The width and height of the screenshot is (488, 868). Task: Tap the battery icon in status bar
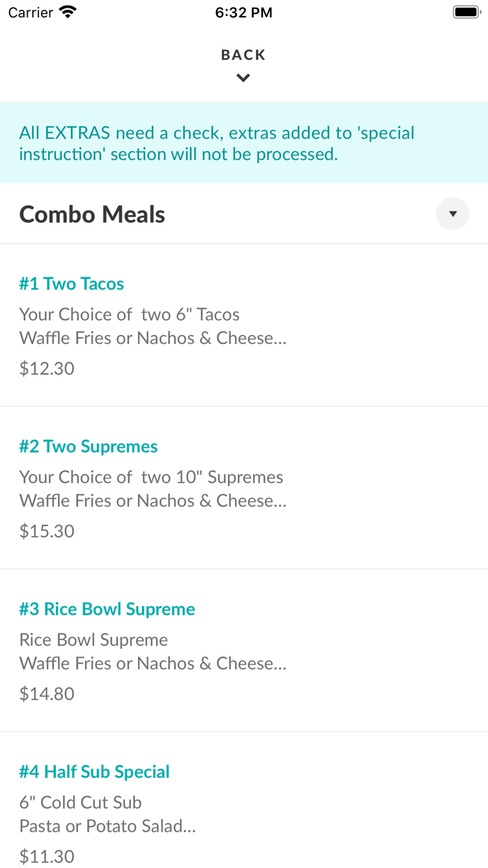tap(465, 13)
